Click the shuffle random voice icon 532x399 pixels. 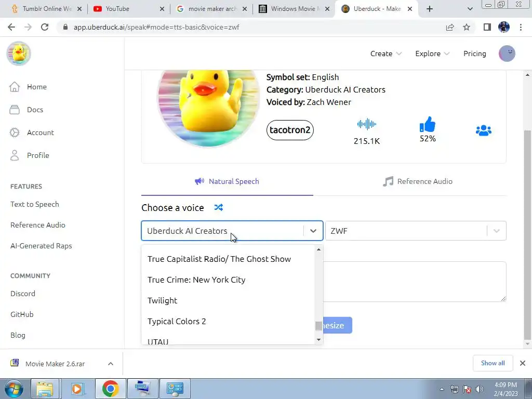pyautogui.click(x=219, y=207)
